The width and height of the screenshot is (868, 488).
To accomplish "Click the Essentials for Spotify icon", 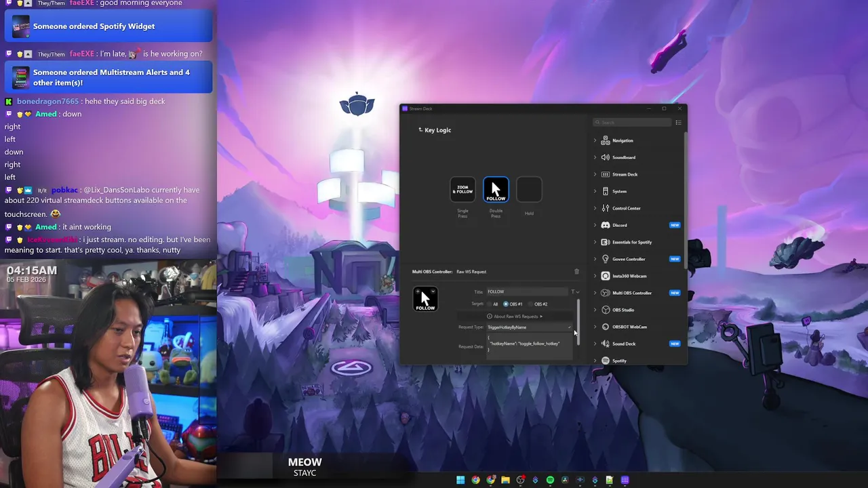I will (x=606, y=242).
